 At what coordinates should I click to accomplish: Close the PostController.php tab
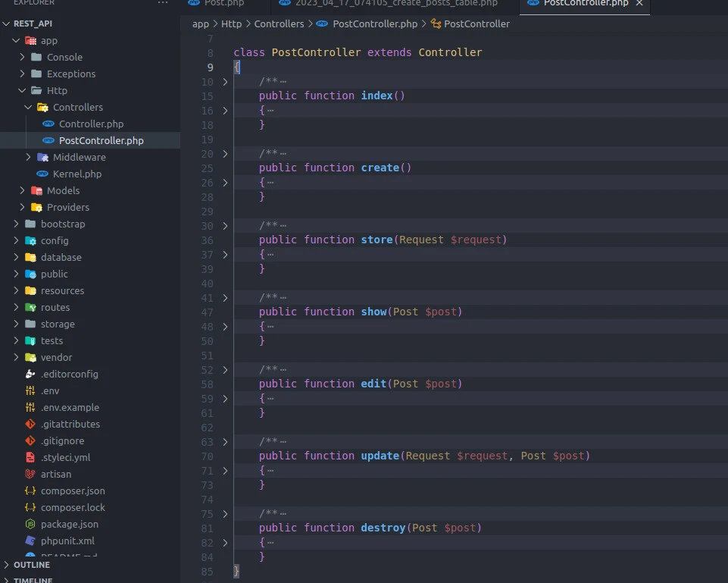coord(639,4)
